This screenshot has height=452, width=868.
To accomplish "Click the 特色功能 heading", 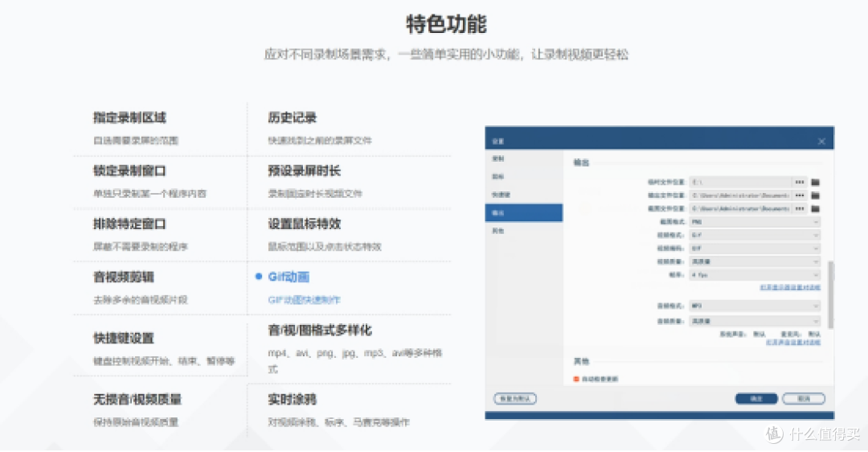I will [446, 24].
